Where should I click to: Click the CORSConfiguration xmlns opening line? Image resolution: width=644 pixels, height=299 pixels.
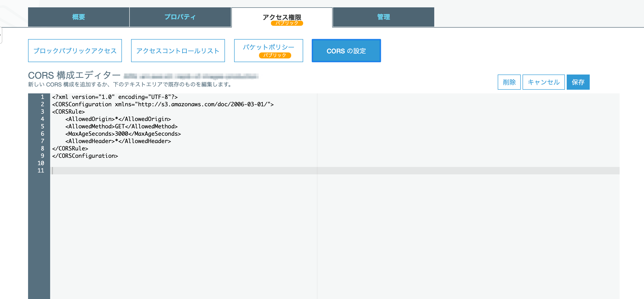[x=163, y=104]
